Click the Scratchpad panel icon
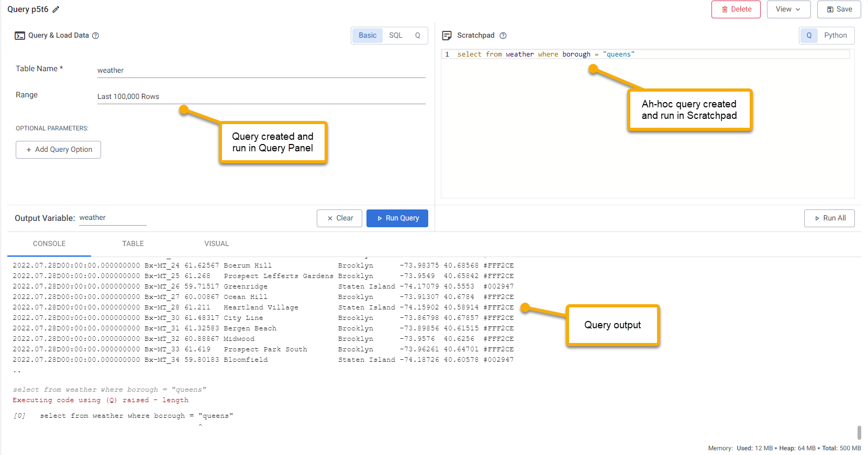 click(447, 36)
